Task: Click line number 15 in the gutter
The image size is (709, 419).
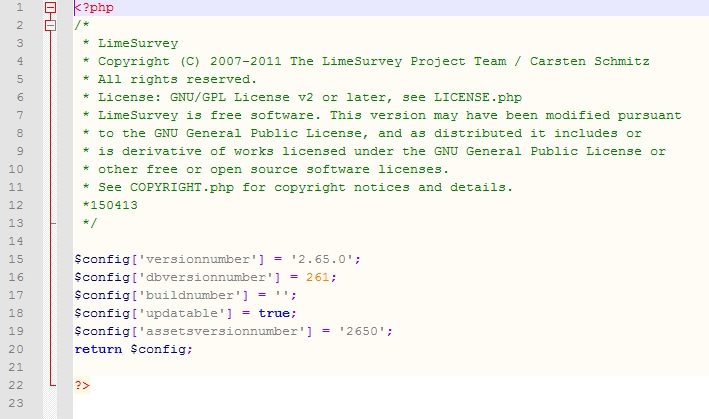Action: click(16, 259)
